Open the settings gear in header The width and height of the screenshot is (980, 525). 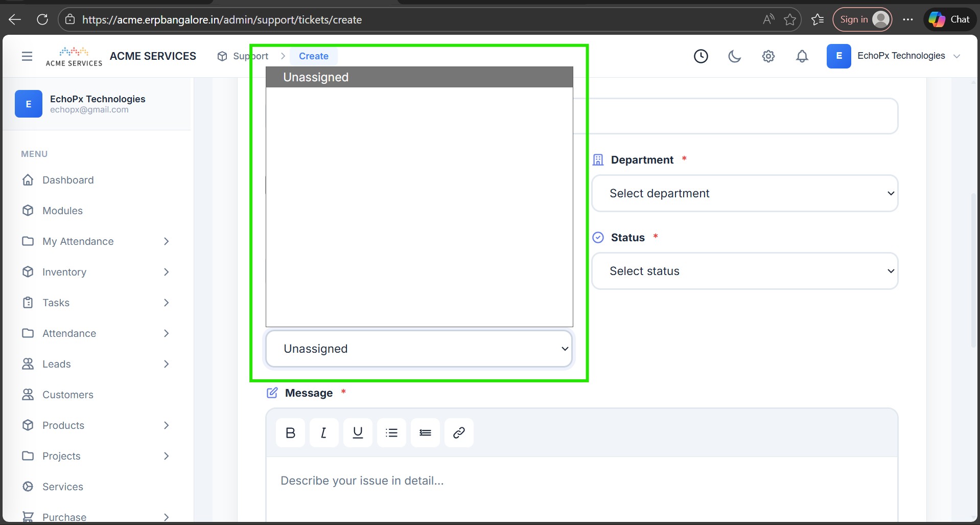pos(768,56)
